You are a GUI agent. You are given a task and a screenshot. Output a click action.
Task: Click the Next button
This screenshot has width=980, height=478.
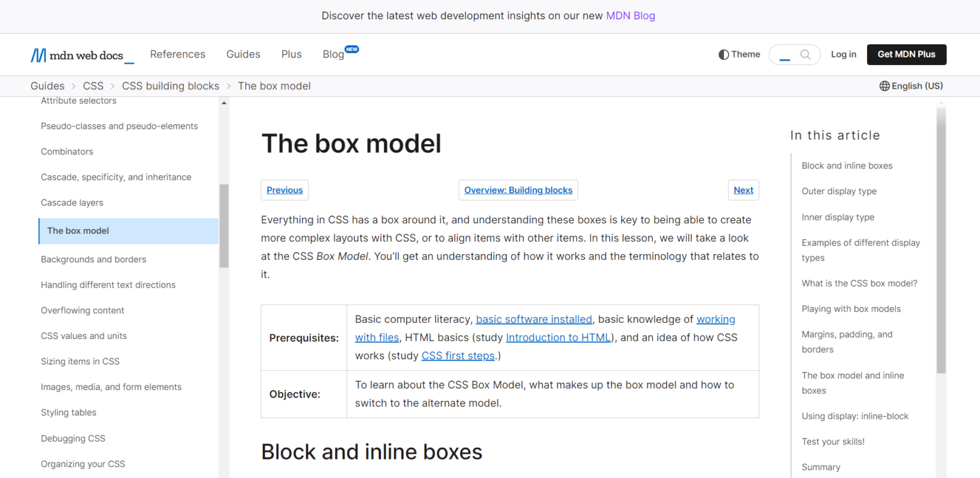tap(743, 190)
